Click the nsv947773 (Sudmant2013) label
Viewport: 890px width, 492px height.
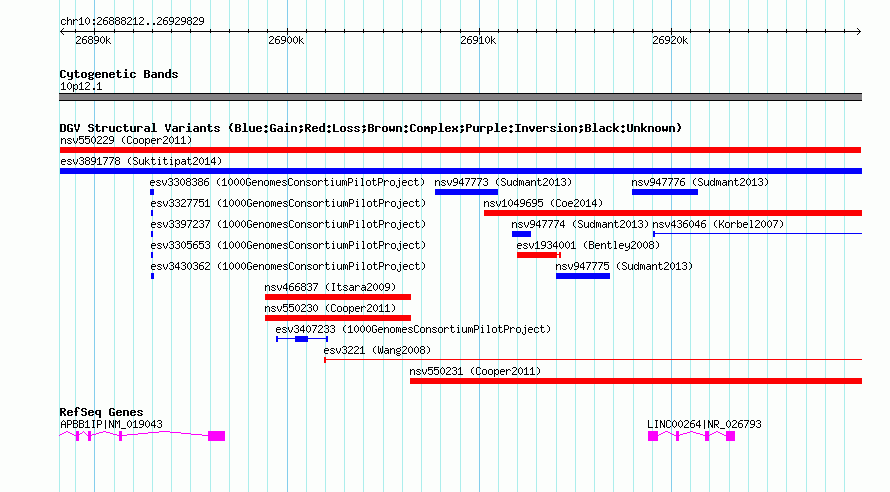[503, 182]
